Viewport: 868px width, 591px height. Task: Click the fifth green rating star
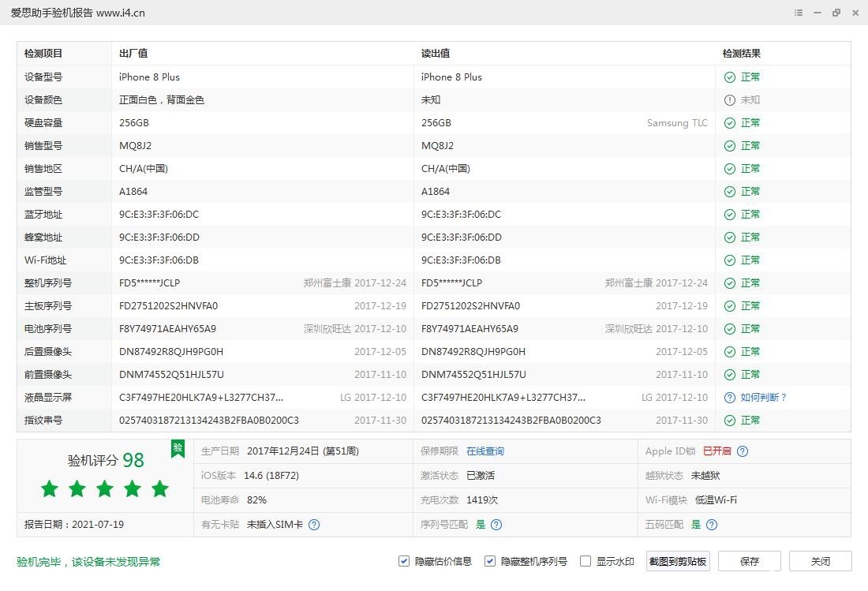click(x=160, y=488)
